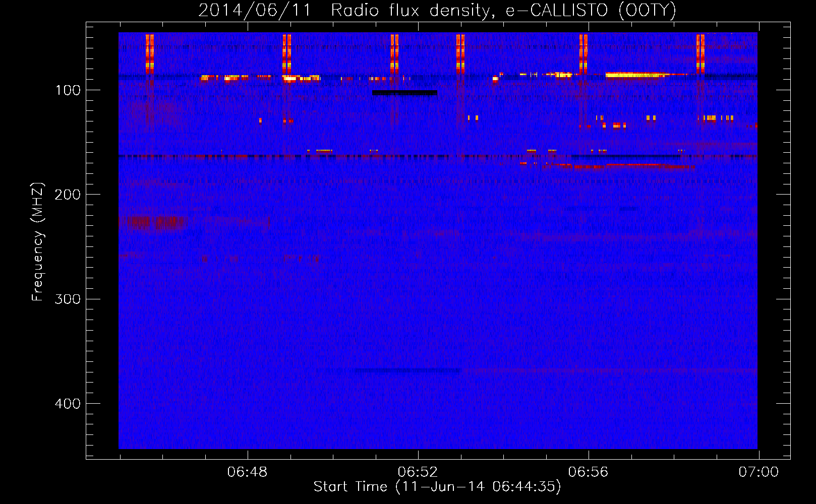Screen dimensions: 816x504
Task: Click the '100' frequency tick label
Action: click(68, 90)
